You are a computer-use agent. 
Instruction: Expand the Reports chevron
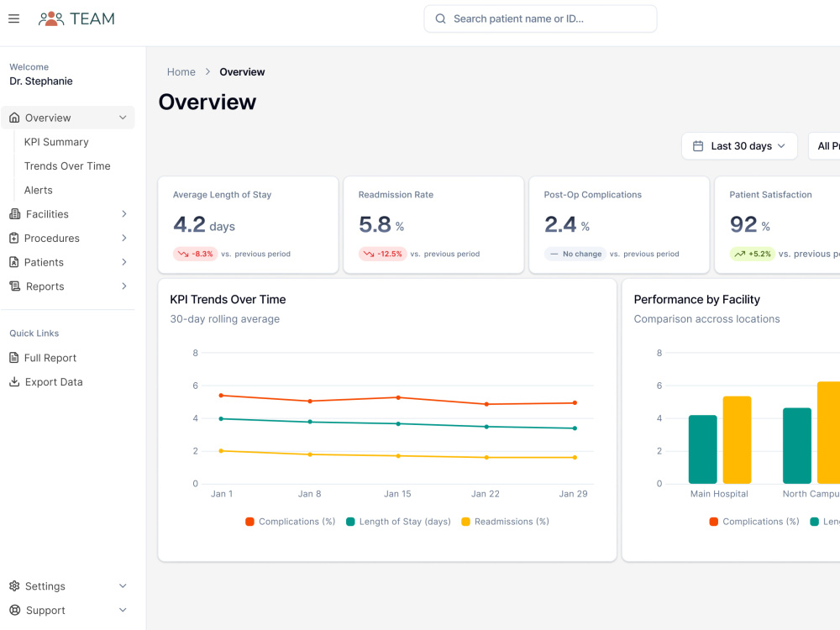[x=123, y=286]
